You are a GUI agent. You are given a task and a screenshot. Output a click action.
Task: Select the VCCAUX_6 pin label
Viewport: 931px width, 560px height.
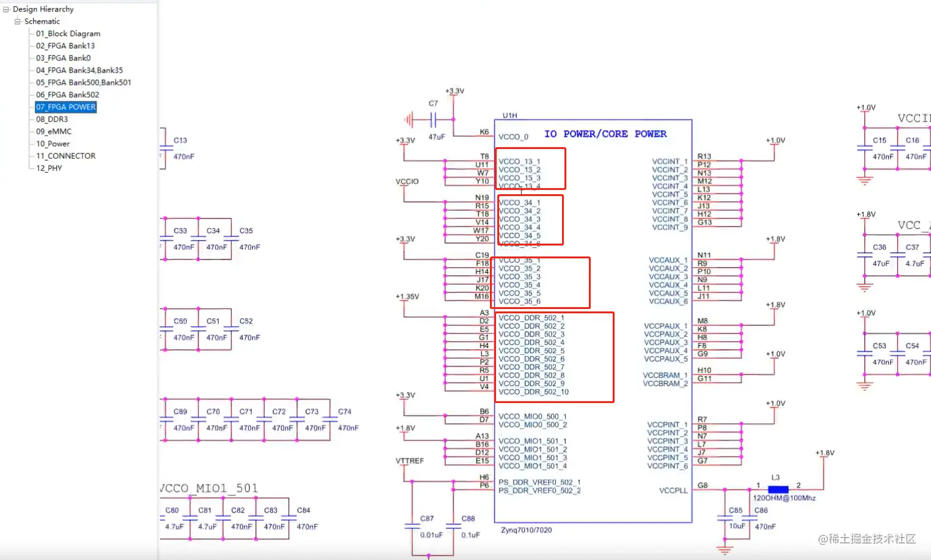click(668, 301)
